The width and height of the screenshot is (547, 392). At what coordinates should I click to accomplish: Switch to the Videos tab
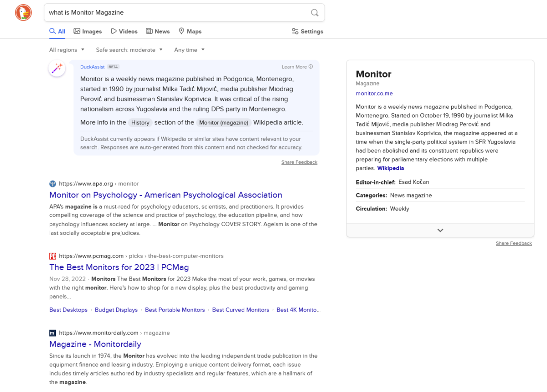[x=124, y=31]
